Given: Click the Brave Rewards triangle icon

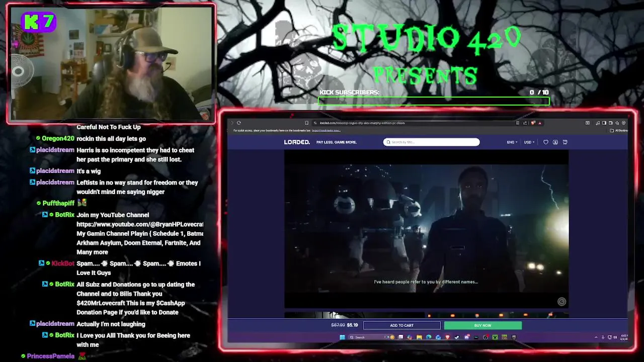Looking at the screenshot, I should pos(540,123).
